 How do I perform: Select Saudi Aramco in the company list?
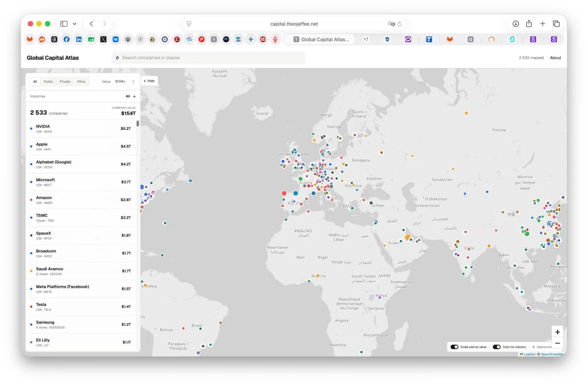tap(82, 271)
